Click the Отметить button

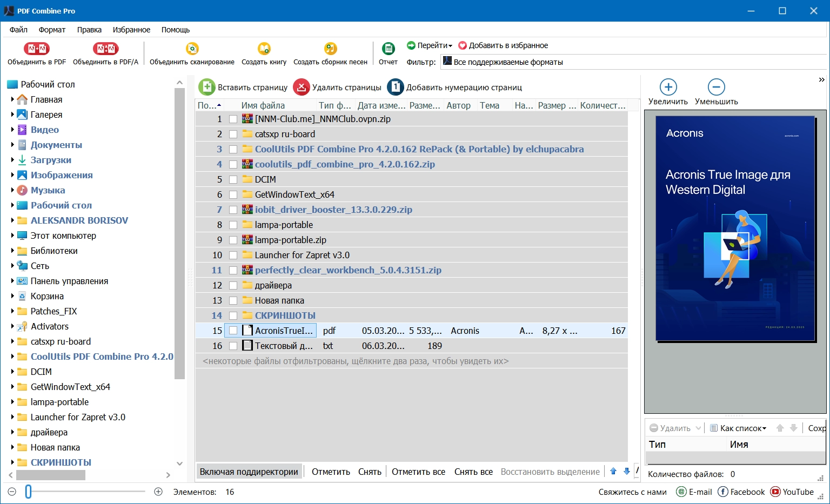click(x=331, y=472)
